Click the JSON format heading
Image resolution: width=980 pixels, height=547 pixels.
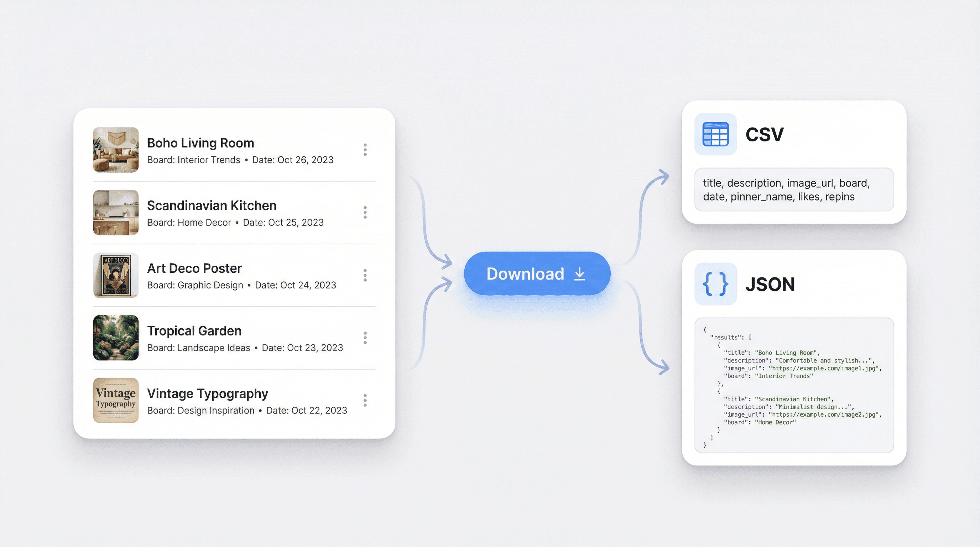click(x=770, y=284)
